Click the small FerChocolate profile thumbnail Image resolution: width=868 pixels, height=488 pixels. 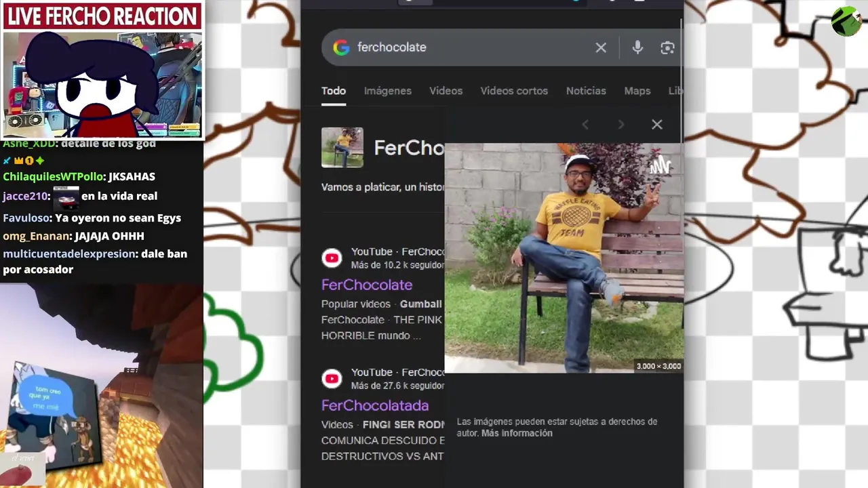pos(342,147)
